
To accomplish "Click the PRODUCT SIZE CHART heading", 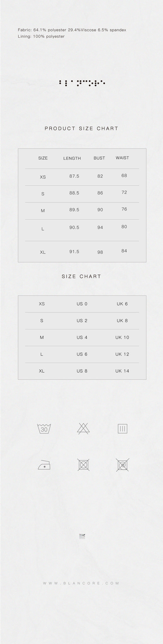I will [81, 128].
